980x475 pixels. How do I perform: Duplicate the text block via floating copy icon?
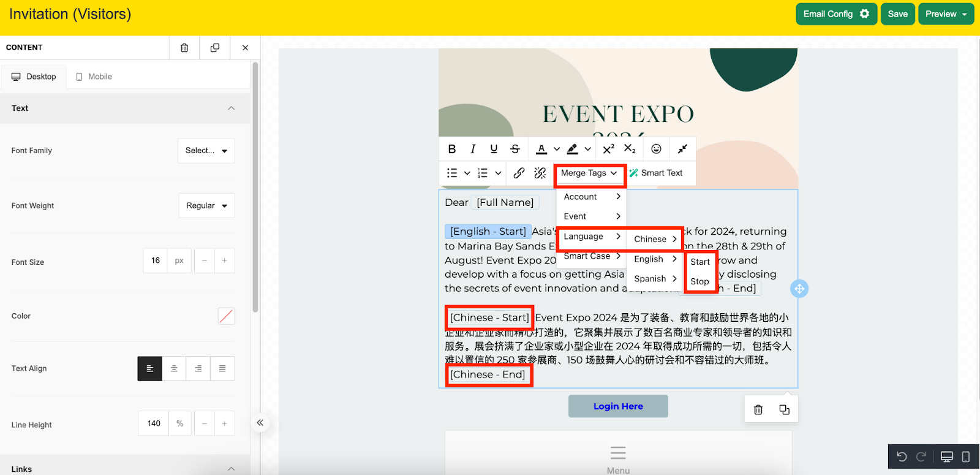tap(784, 409)
